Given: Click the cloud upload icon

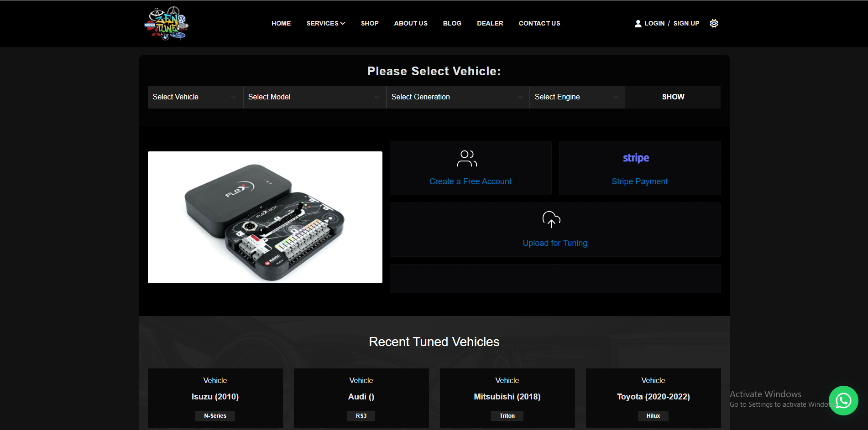Looking at the screenshot, I should click(x=551, y=219).
